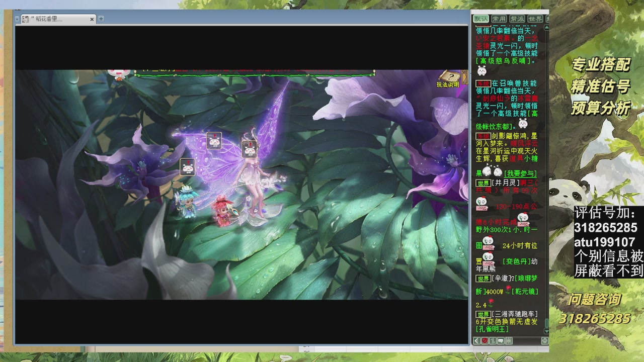Viewport: 644px width, 362px height.
Task: Open a new tab with the plus button
Action: (x=101, y=19)
